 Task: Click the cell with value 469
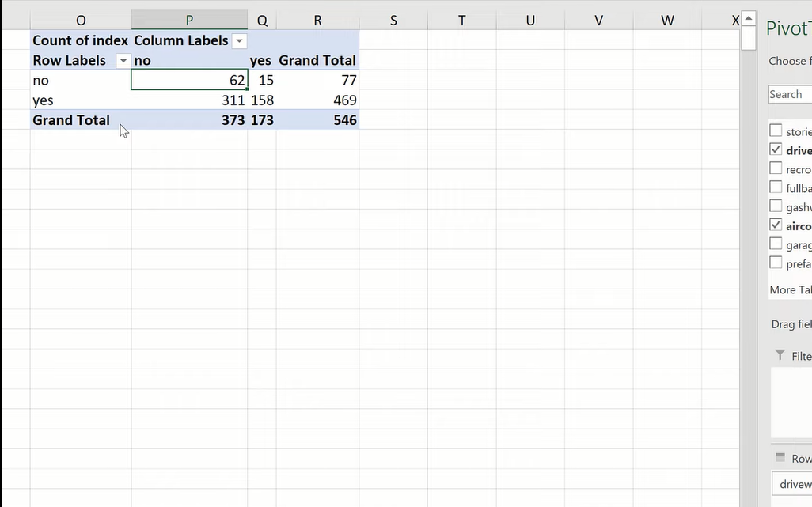[x=317, y=100]
